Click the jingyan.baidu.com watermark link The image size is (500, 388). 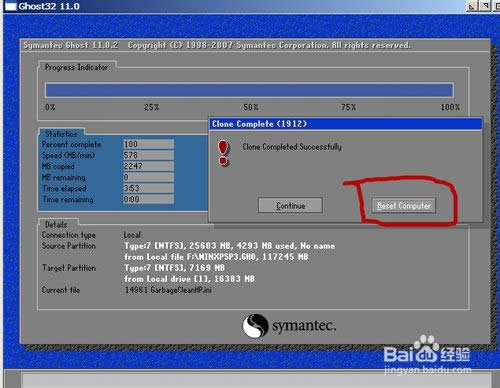(428, 370)
